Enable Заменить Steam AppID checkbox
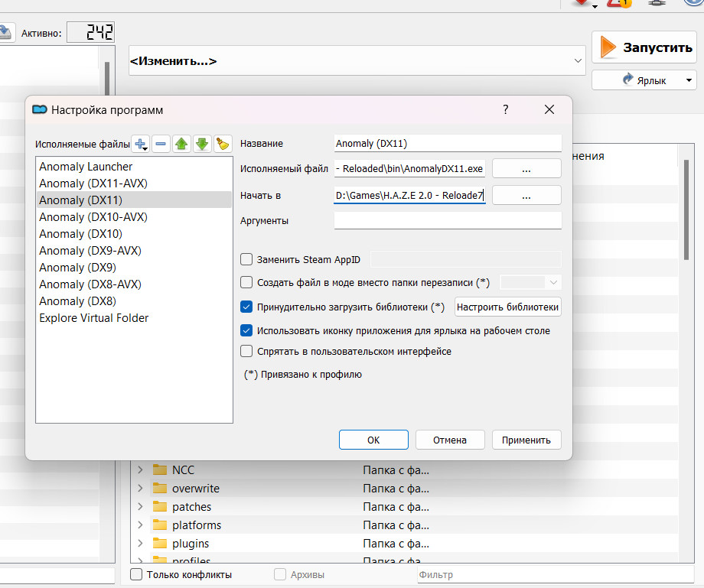Viewport: 704px width, 588px height. point(246,260)
